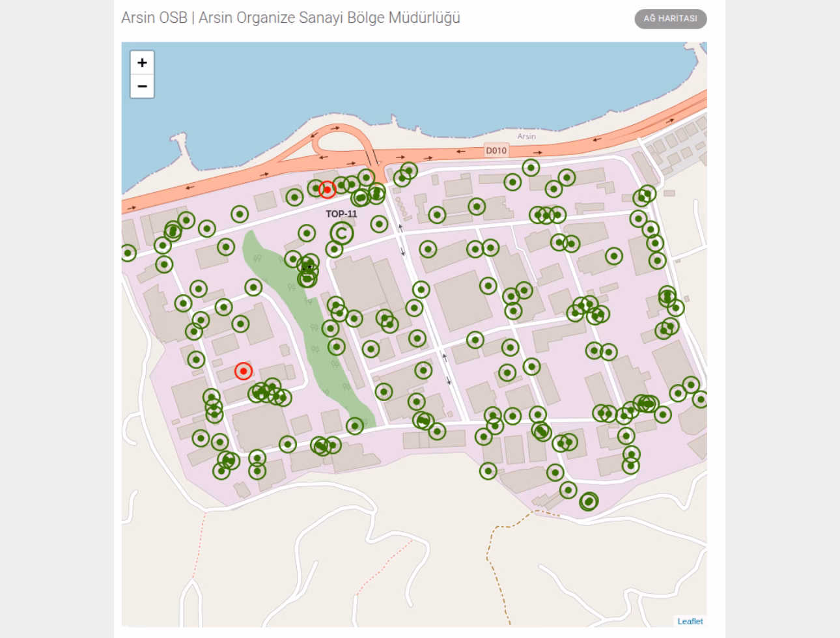The height and width of the screenshot is (638, 840).
Task: Click the Arsin place name label
Action: 527,136
